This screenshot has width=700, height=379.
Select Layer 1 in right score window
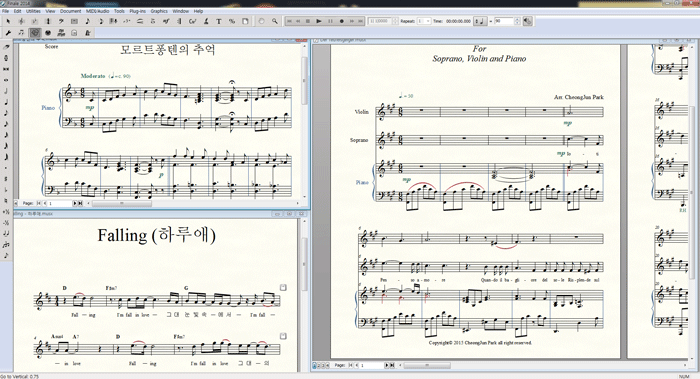coord(314,365)
